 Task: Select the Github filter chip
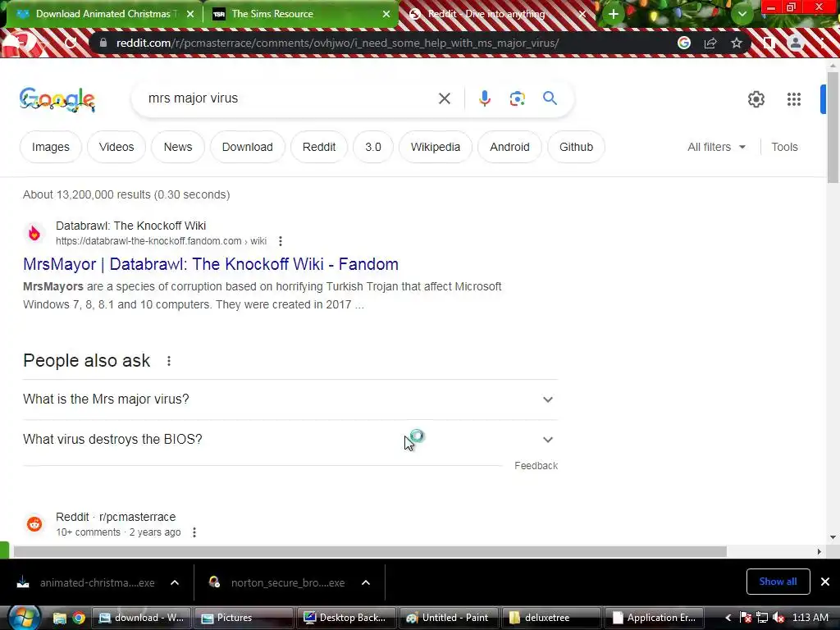[x=576, y=147]
